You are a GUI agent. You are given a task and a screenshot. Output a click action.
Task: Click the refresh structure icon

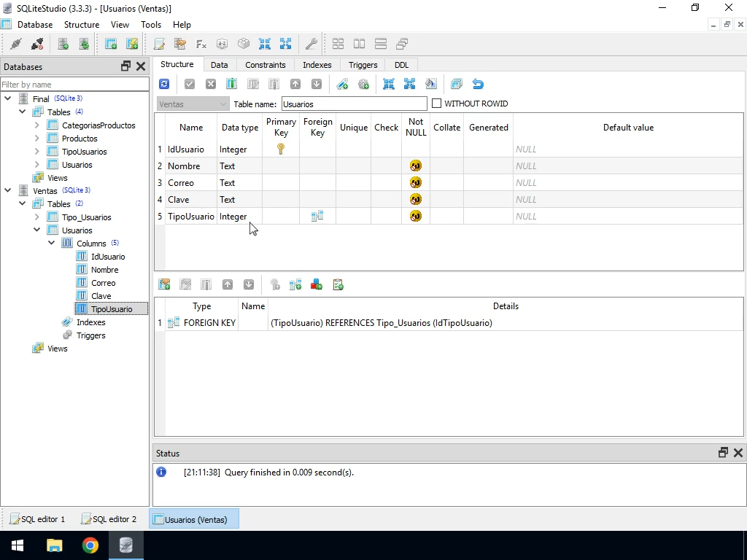(164, 84)
